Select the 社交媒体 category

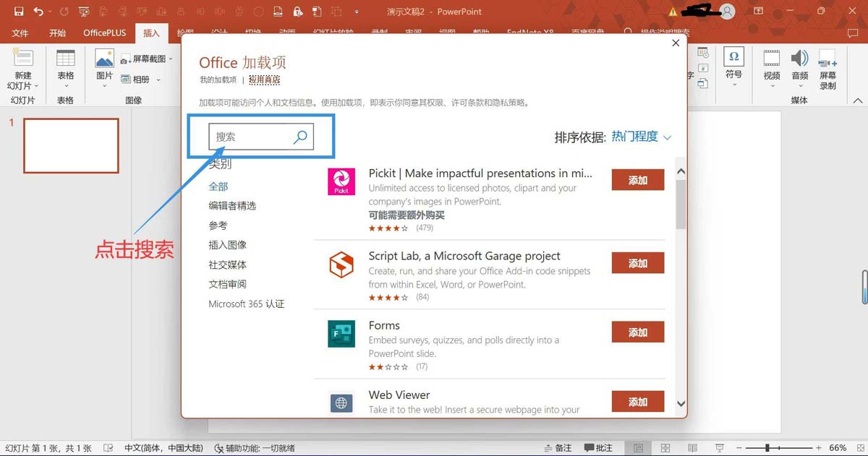click(228, 264)
